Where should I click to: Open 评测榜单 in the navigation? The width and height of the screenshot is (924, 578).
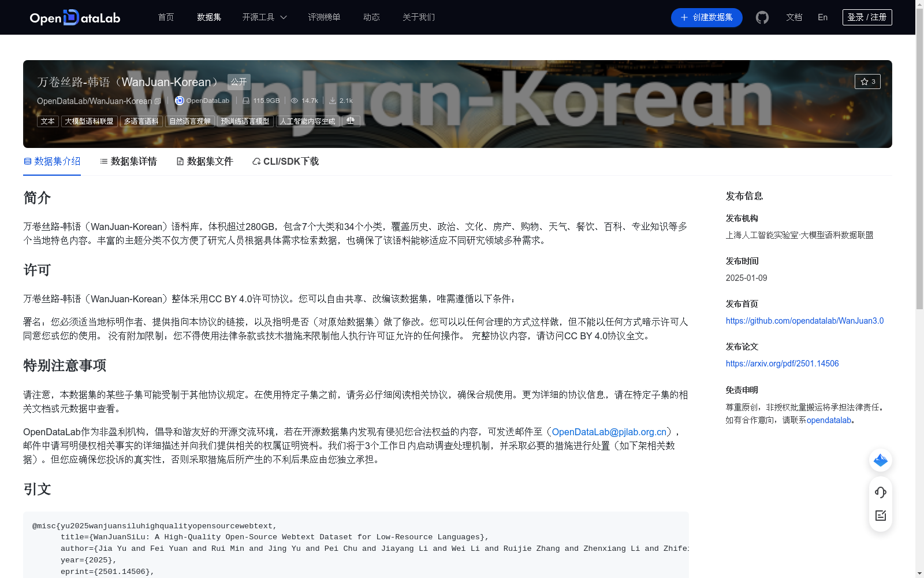[x=324, y=17]
